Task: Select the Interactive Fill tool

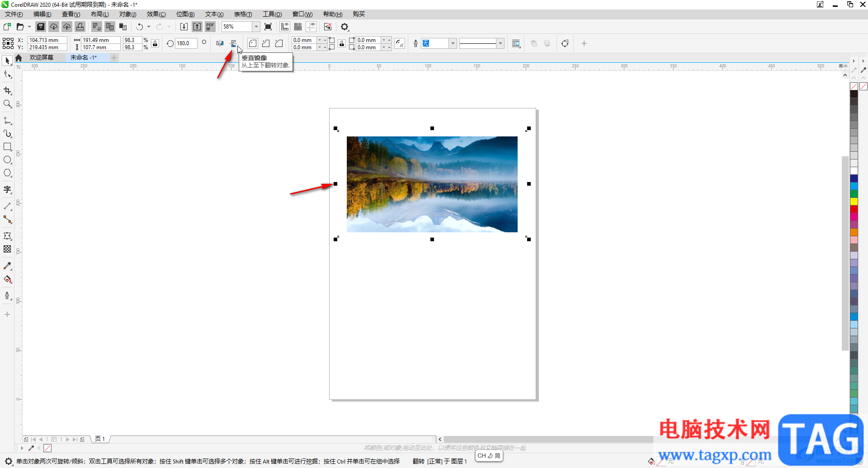Action: pos(7,279)
